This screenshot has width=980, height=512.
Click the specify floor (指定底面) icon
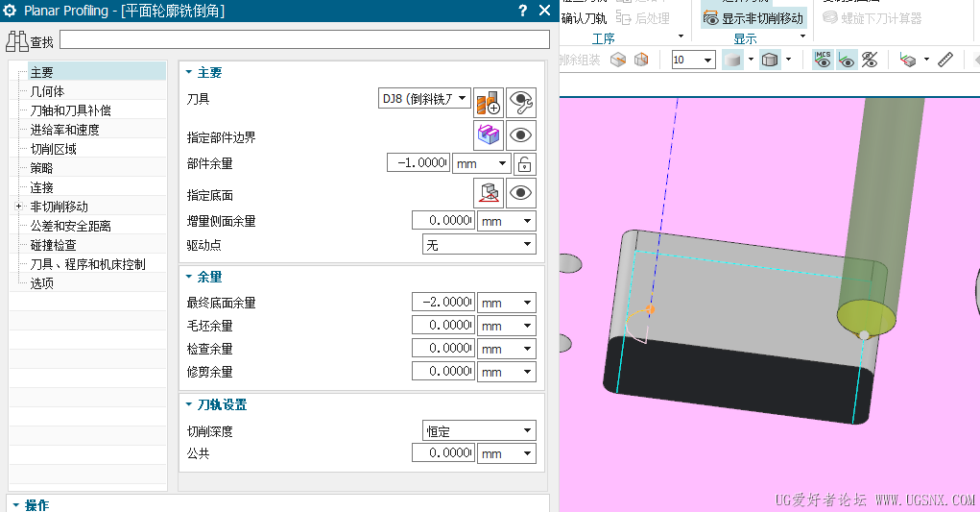tap(489, 192)
